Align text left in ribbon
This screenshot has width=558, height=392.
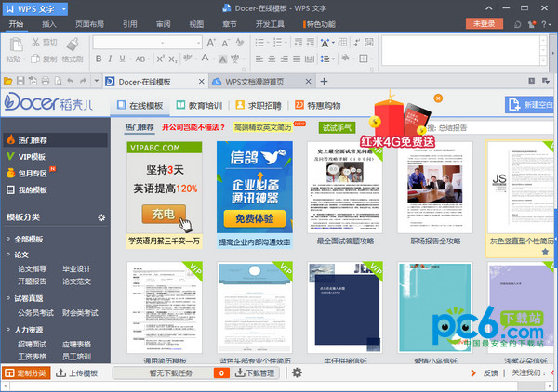[x=259, y=59]
